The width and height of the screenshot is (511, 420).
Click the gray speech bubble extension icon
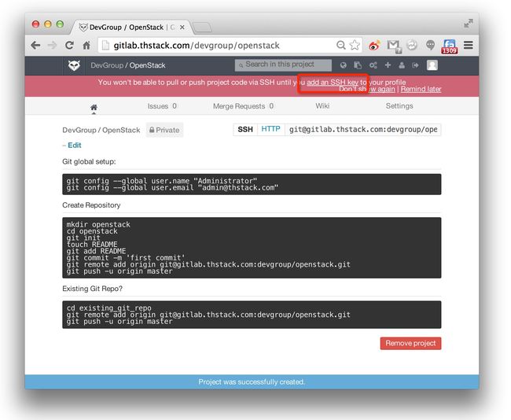(430, 46)
